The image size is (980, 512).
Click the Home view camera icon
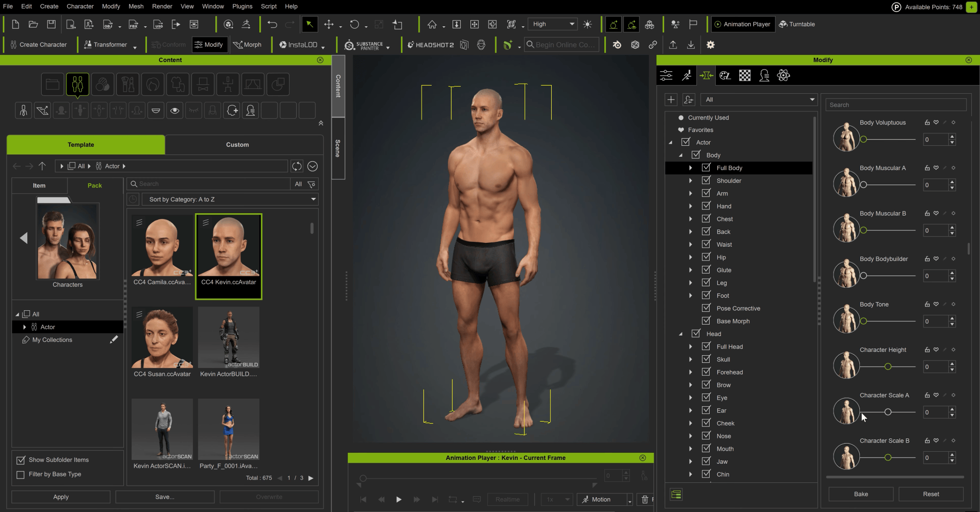point(432,24)
